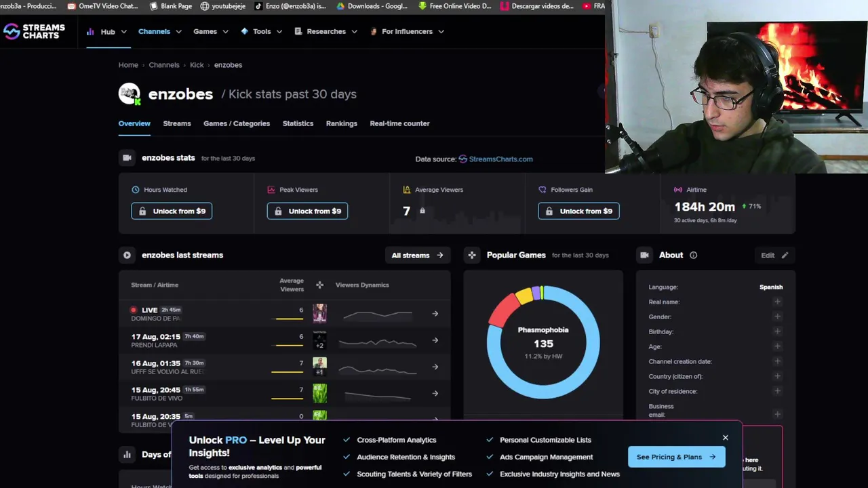
Task: Click play icon beside enzobes last streams
Action: point(127,256)
